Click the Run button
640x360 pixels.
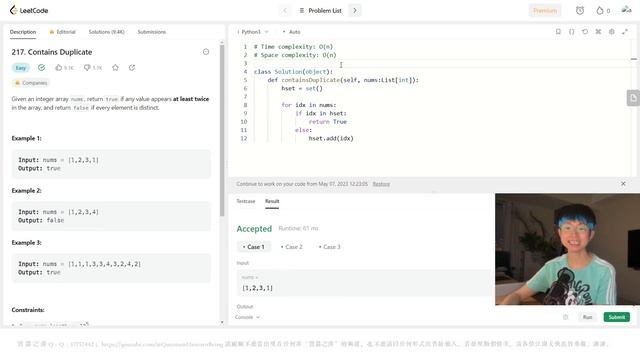pos(587,317)
